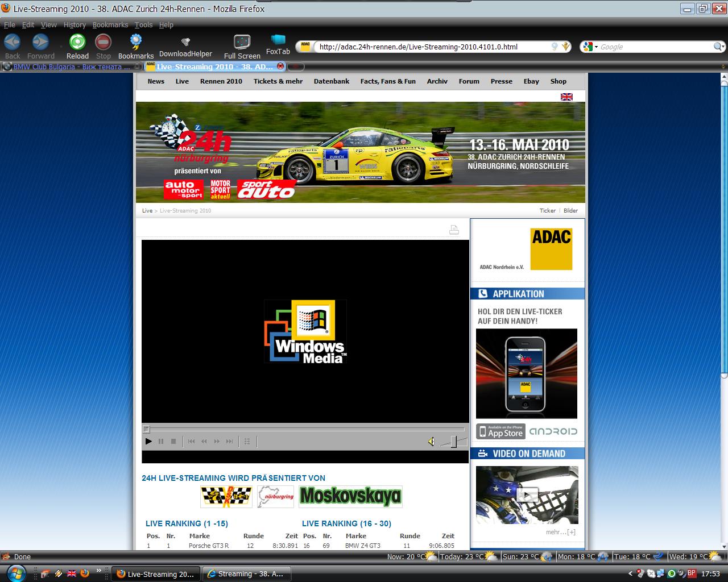This screenshot has width=728, height=582.
Task: Open the Bilder link
Action: click(570, 210)
